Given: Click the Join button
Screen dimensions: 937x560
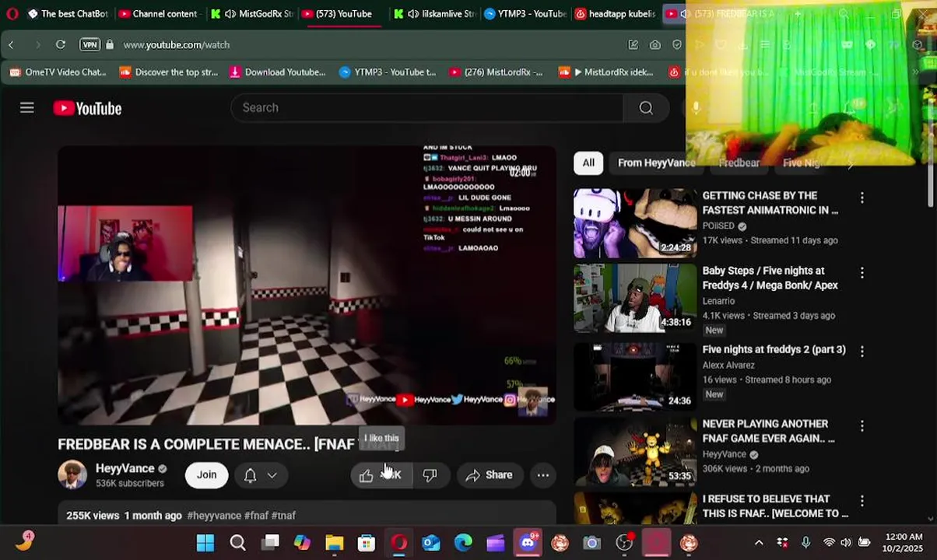Looking at the screenshot, I should point(206,475).
